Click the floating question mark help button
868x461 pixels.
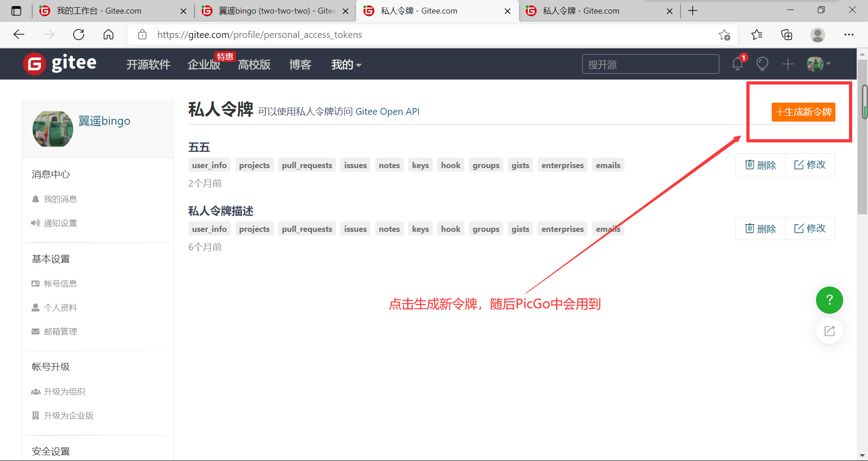pyautogui.click(x=829, y=300)
